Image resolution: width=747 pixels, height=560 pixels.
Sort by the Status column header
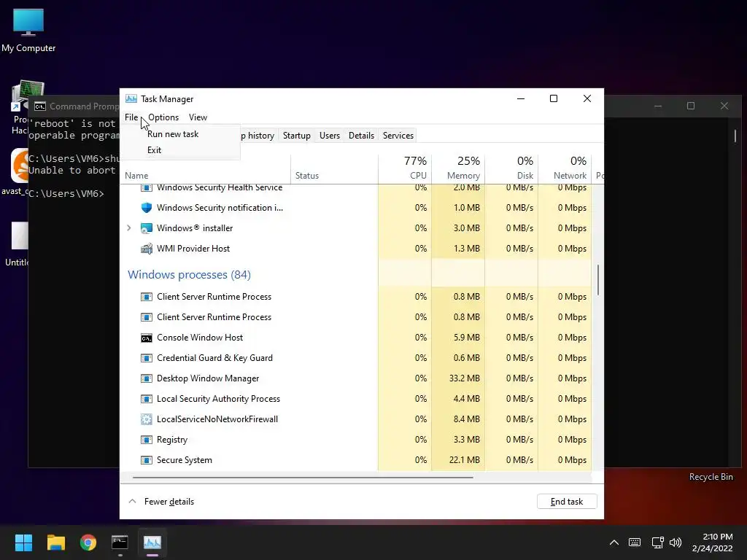point(334,169)
